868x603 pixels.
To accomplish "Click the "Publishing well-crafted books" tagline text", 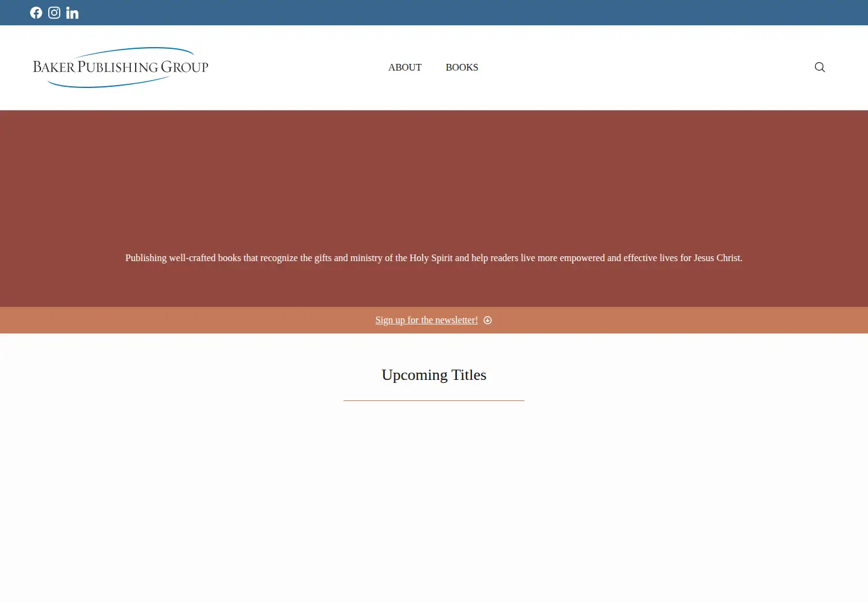I will (x=434, y=258).
